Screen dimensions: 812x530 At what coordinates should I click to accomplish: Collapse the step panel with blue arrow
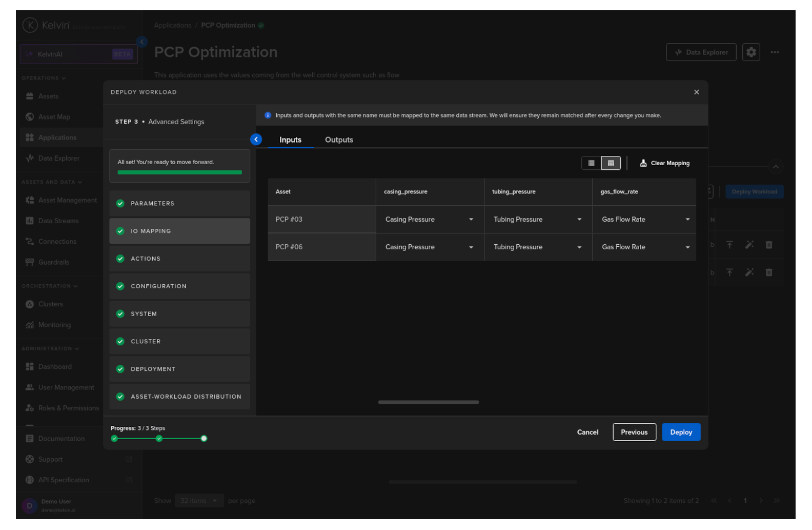(256, 140)
